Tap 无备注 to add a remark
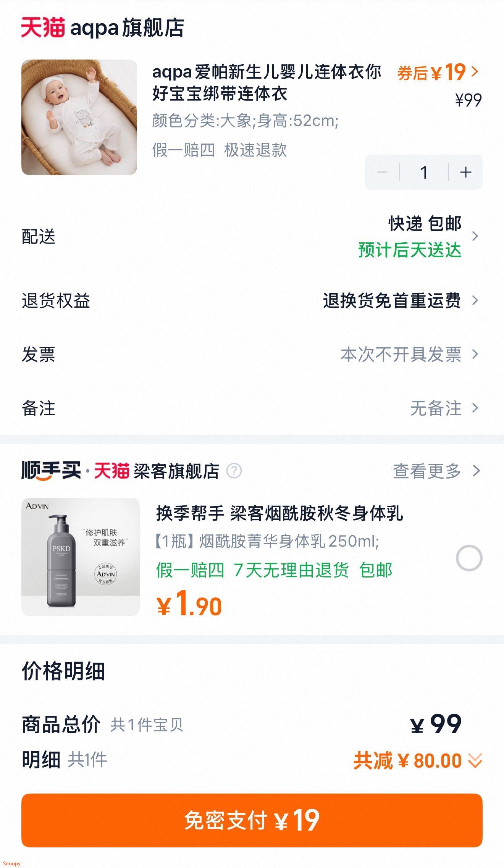Screen dimensions: 504x868 436,408
